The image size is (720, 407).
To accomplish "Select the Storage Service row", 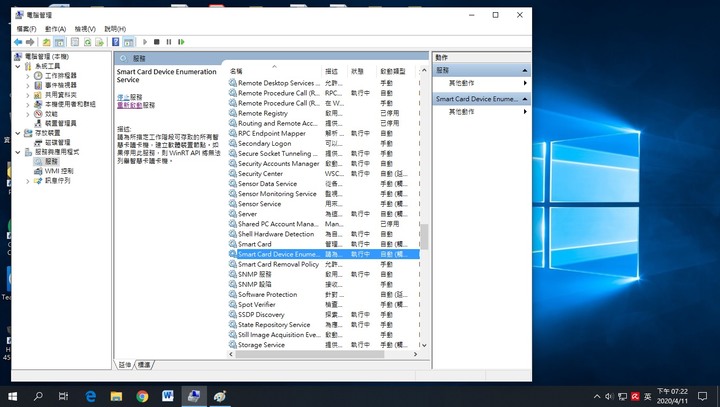I will (324, 345).
